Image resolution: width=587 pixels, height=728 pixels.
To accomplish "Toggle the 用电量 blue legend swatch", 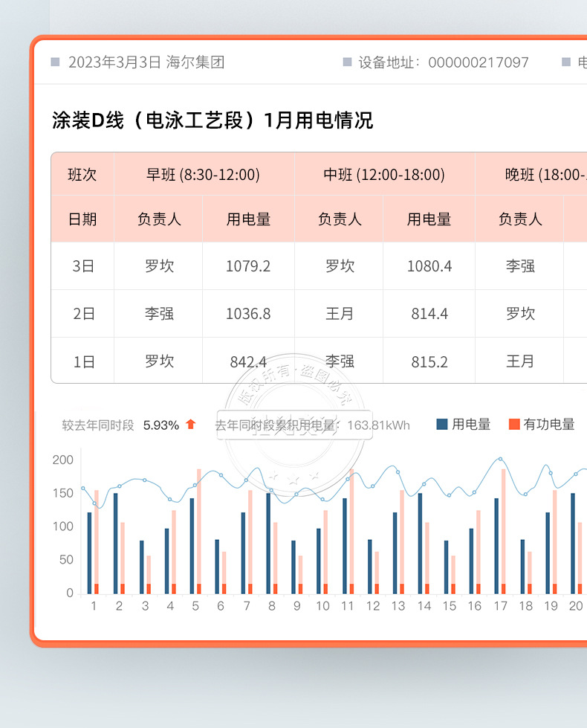I will 442,424.
